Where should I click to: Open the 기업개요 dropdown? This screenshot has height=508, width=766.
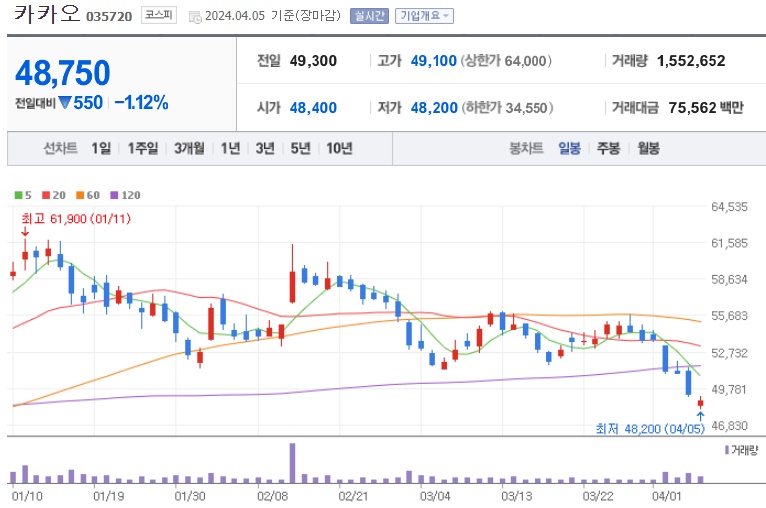point(424,16)
